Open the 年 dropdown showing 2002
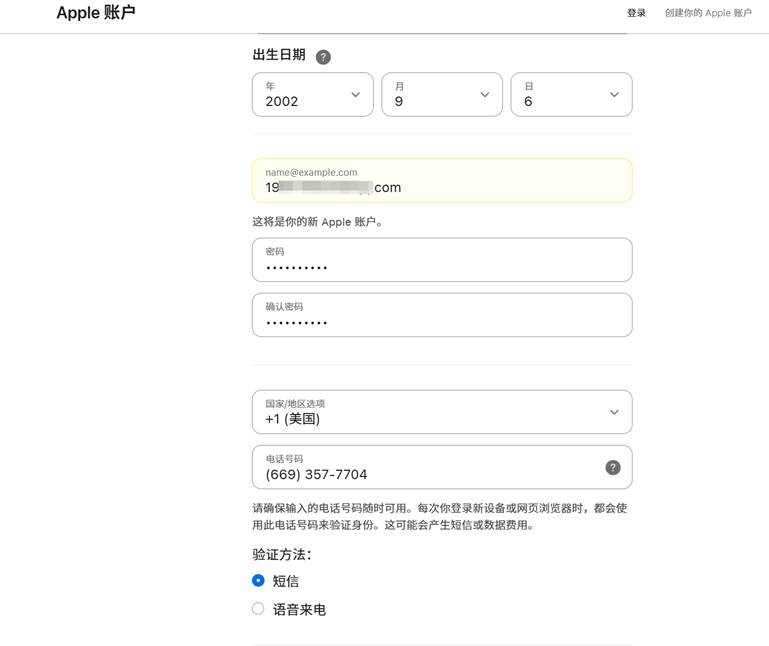This screenshot has height=646, width=769. tap(313, 95)
